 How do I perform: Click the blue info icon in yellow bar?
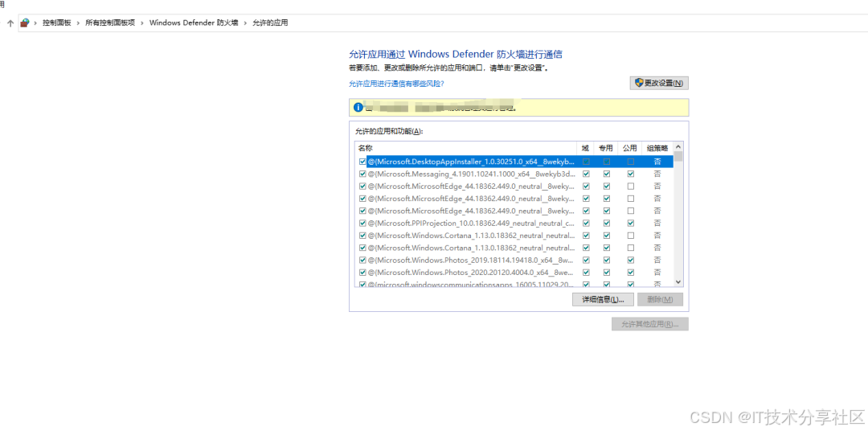pos(358,107)
